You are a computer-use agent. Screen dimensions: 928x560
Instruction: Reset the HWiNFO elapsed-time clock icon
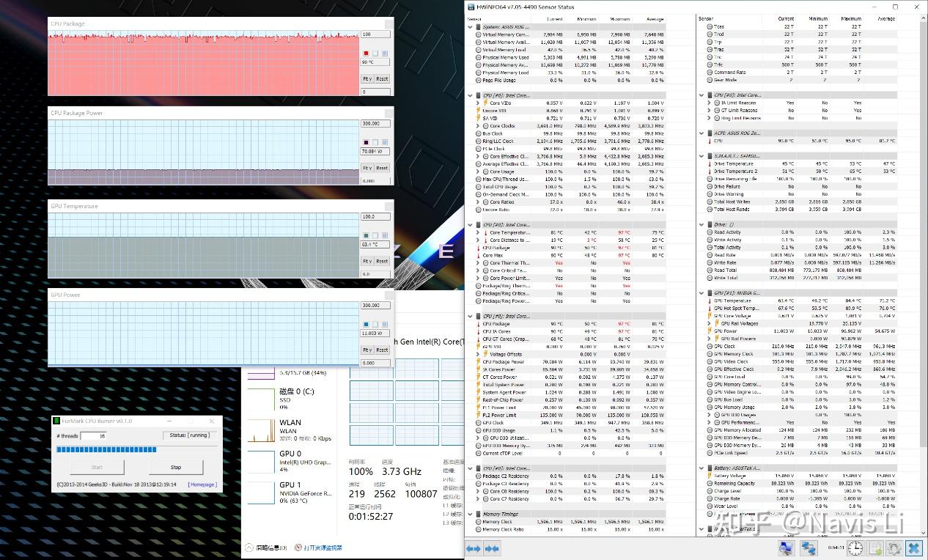(x=855, y=548)
